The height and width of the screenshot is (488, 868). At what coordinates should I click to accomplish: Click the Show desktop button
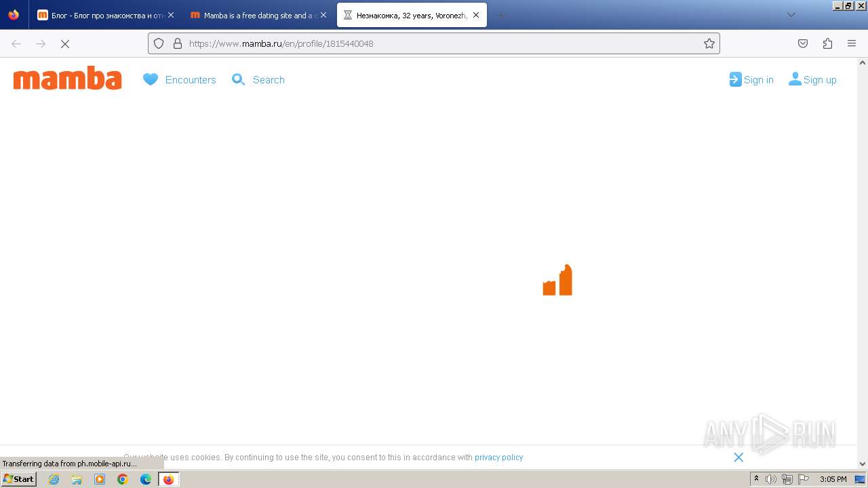tap(861, 479)
